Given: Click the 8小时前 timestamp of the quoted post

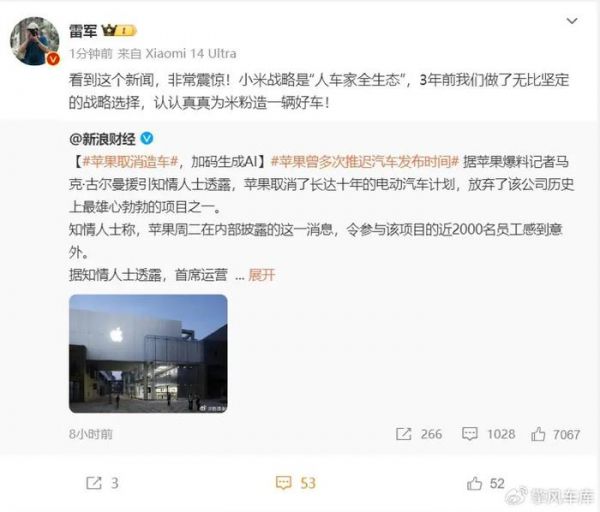Looking at the screenshot, I should [91, 434].
